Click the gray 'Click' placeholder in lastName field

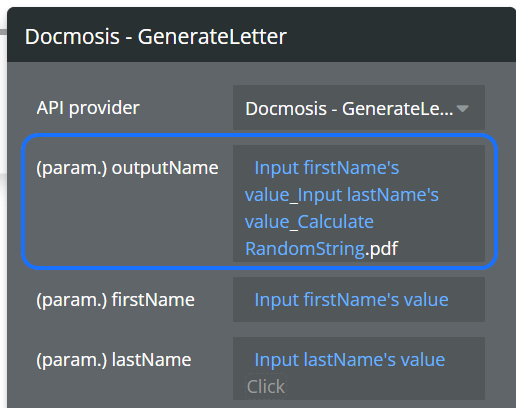[266, 387]
